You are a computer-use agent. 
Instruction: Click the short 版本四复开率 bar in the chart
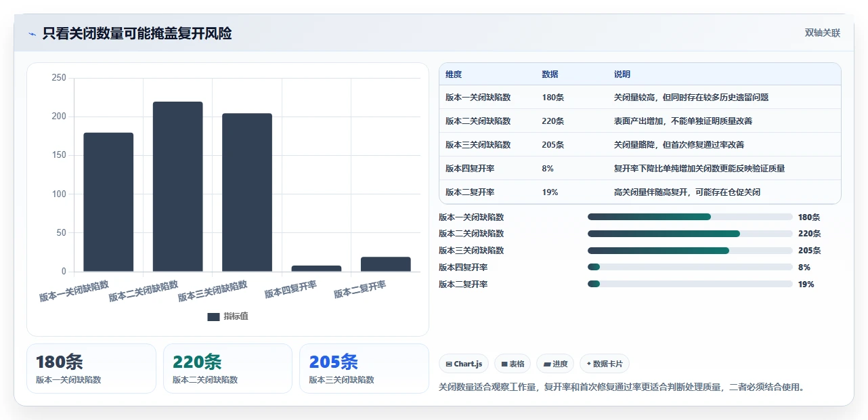[316, 268]
